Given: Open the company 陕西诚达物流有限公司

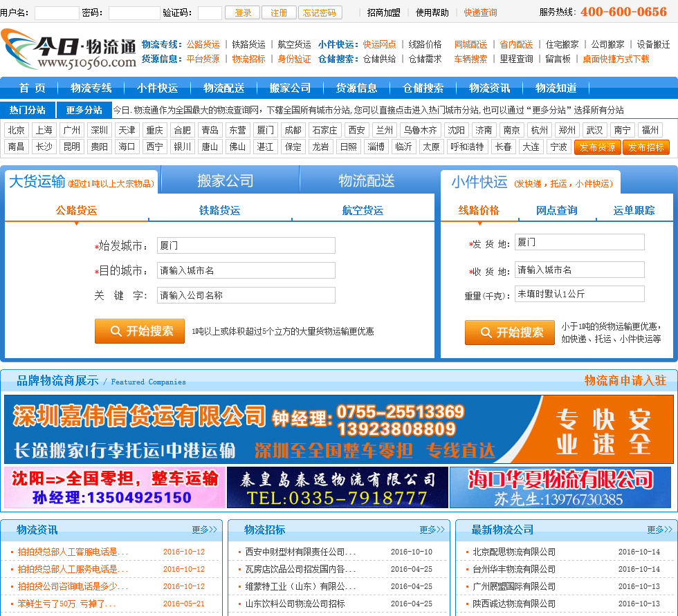Looking at the screenshot, I should [x=514, y=604].
